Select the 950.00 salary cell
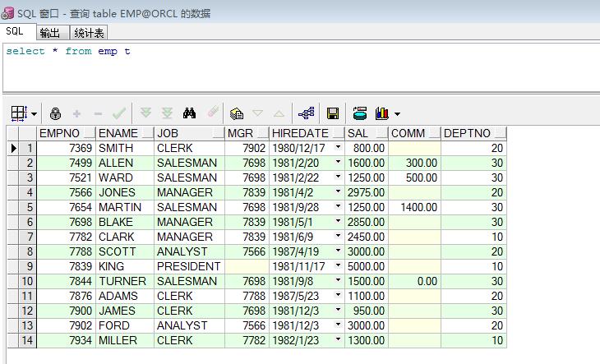This screenshot has width=600, height=364. (367, 311)
